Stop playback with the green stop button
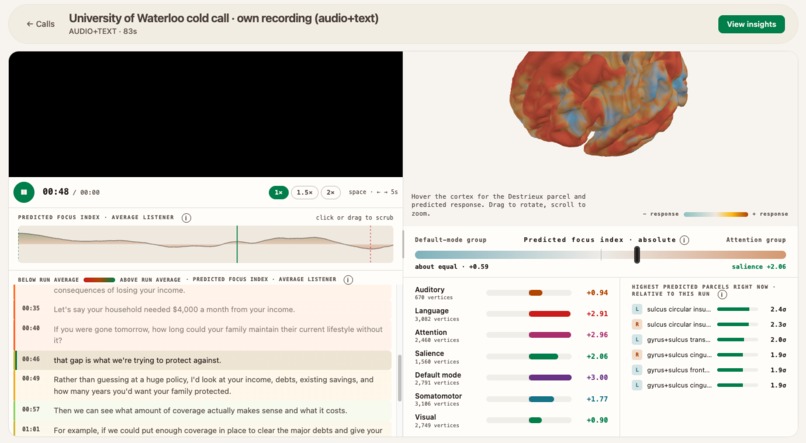The height and width of the screenshot is (443, 806). (24, 192)
